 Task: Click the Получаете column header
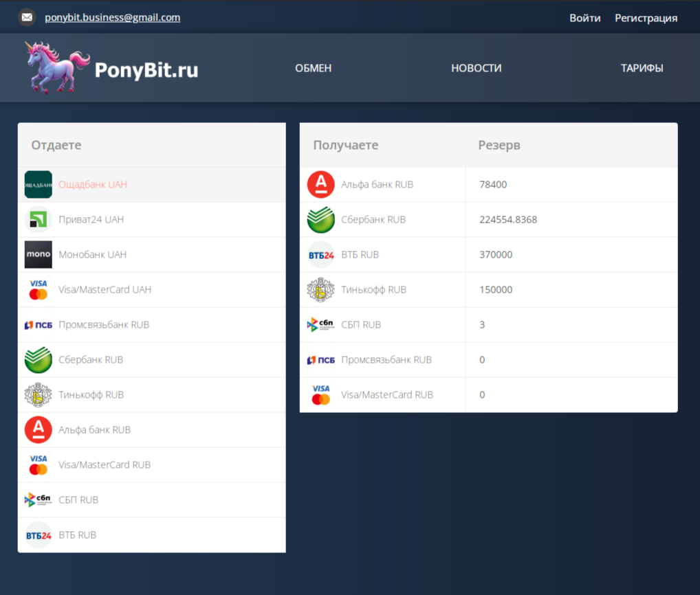coord(346,145)
